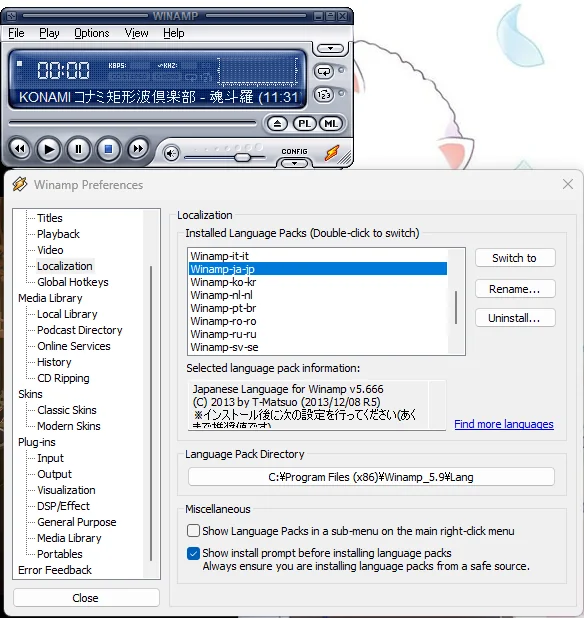The image size is (584, 618).
Task: Select Winamp-pt-br language pack
Action: [318, 308]
